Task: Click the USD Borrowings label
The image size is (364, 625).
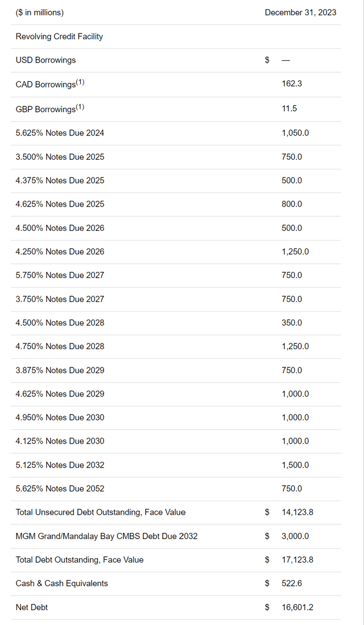Action: (45, 60)
